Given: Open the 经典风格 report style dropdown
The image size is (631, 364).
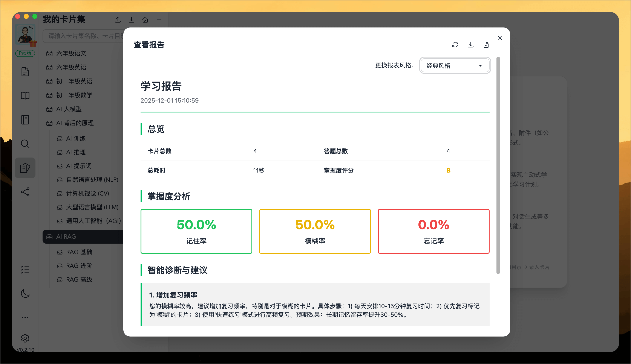Looking at the screenshot, I should point(455,65).
